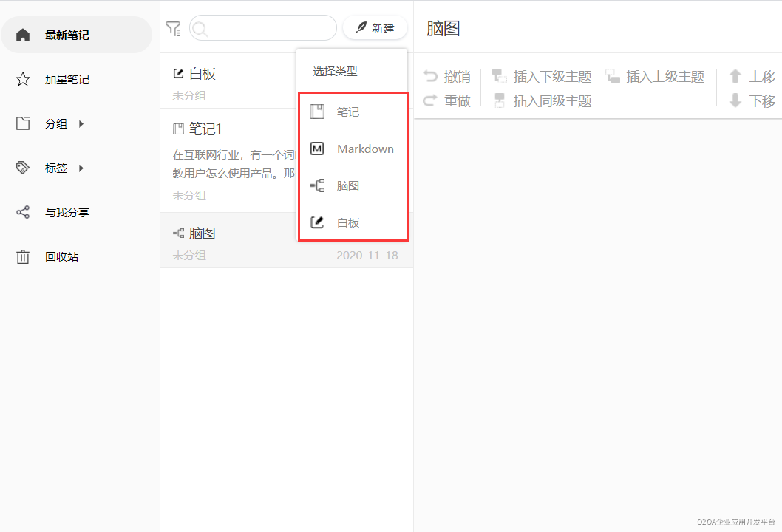Image resolution: width=782 pixels, height=532 pixels.
Task: Click 插入同级主题 text in toolbar
Action: point(553,100)
